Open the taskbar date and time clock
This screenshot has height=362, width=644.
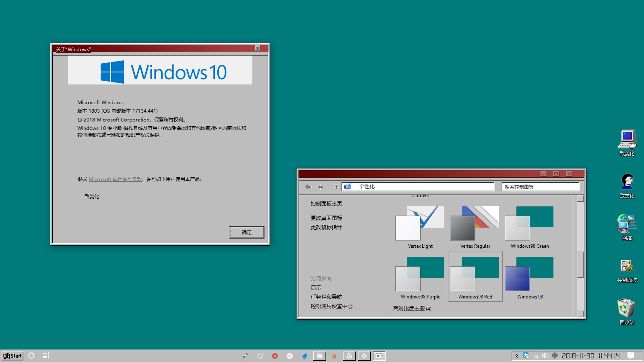click(x=590, y=356)
